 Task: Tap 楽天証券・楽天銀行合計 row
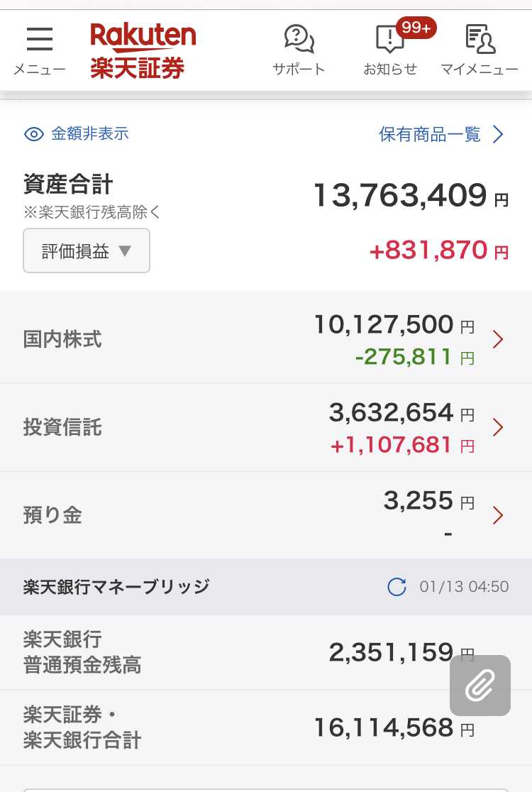click(266, 727)
